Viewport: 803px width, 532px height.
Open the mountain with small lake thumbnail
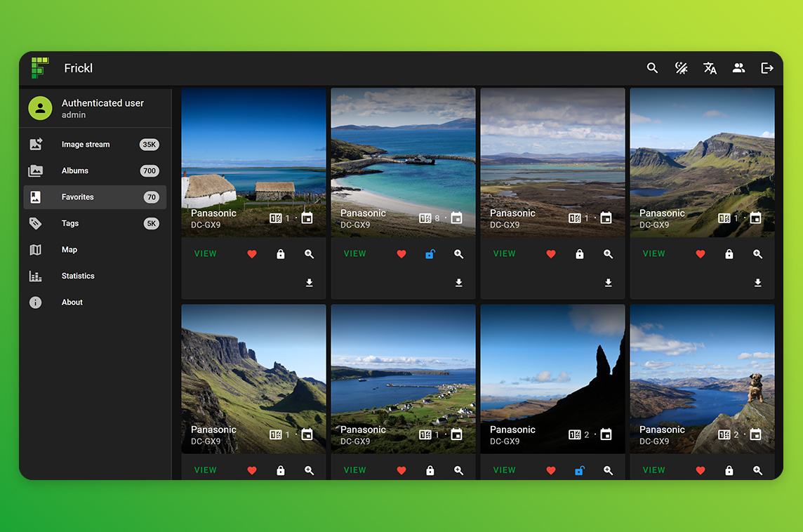702,162
